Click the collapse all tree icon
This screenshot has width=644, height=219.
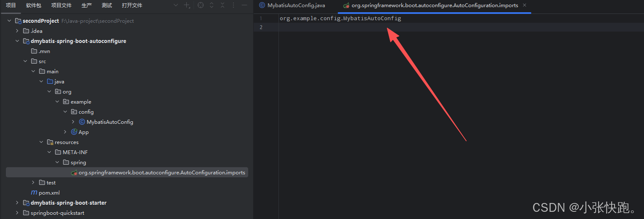(x=223, y=5)
